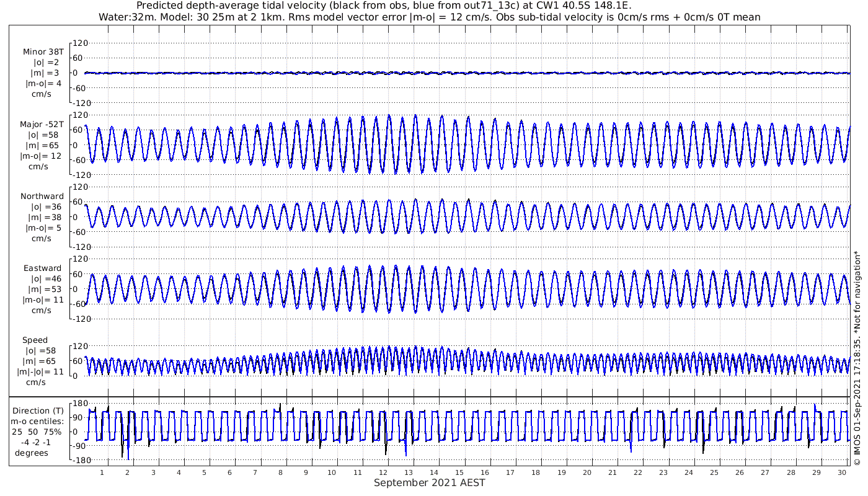Click the day '11' label on the date axis
Viewport: 868px width, 496px height.
pos(357,472)
